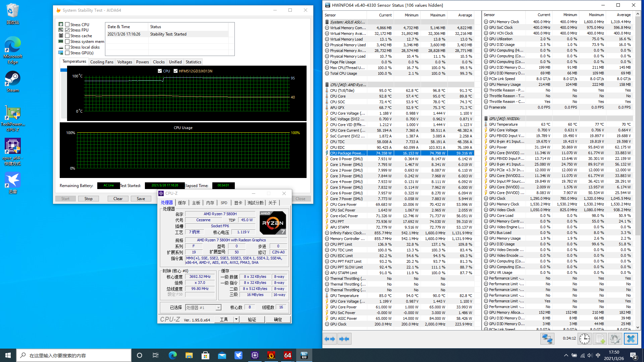Screen dimensions: 644x362
Task: Reset sensor timer via clock icon
Action: pyautogui.click(x=585, y=339)
